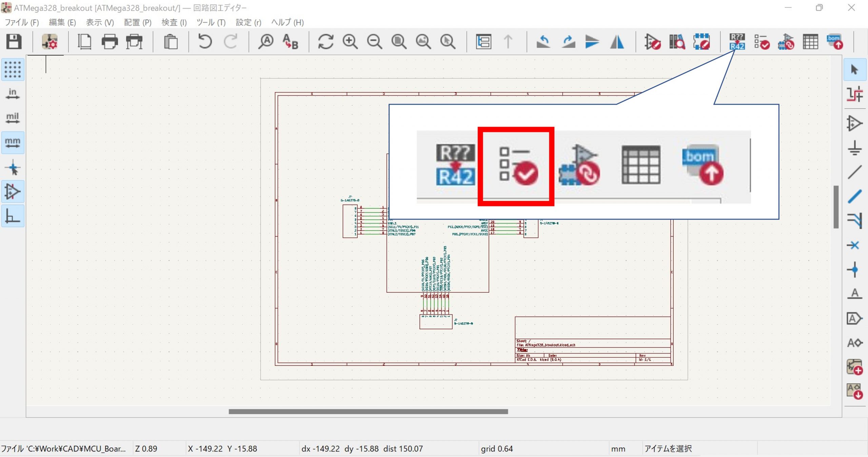Open the 設定 (r) menu

coord(248,22)
